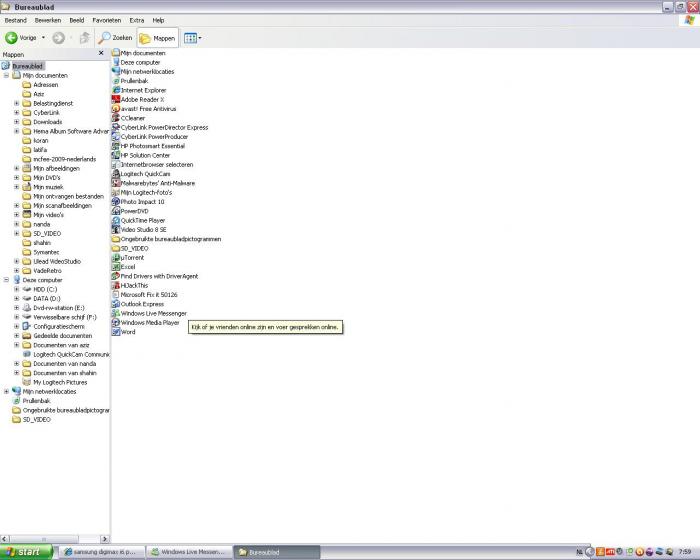Viewport: 700px width, 560px height.
Task: Close the Mappen pane
Action: [x=101, y=53]
